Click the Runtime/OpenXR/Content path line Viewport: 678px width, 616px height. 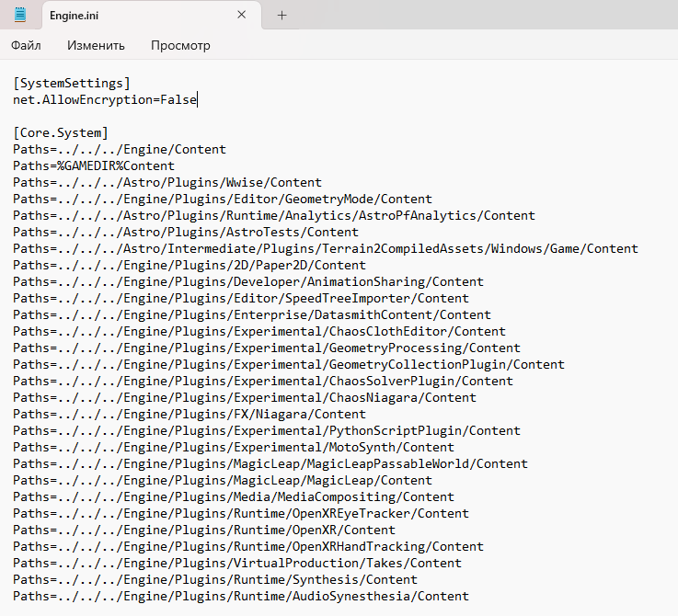pyautogui.click(x=204, y=530)
